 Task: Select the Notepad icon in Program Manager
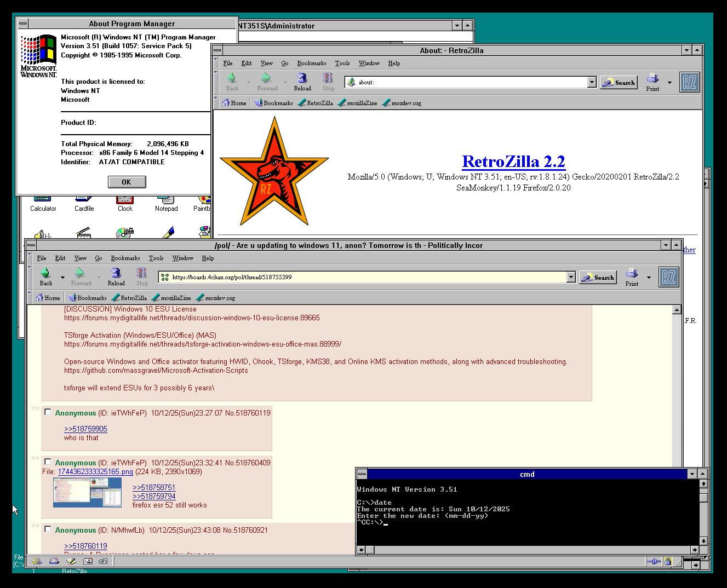tap(166, 204)
